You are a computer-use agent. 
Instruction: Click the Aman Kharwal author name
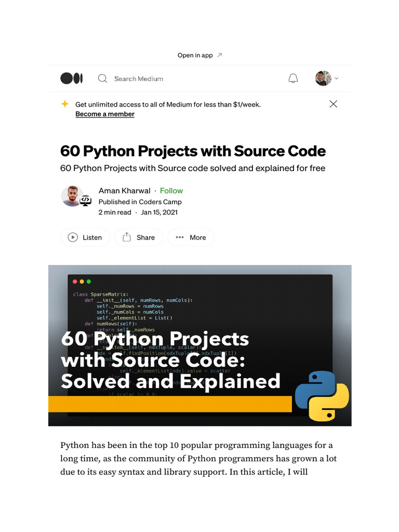tap(125, 191)
